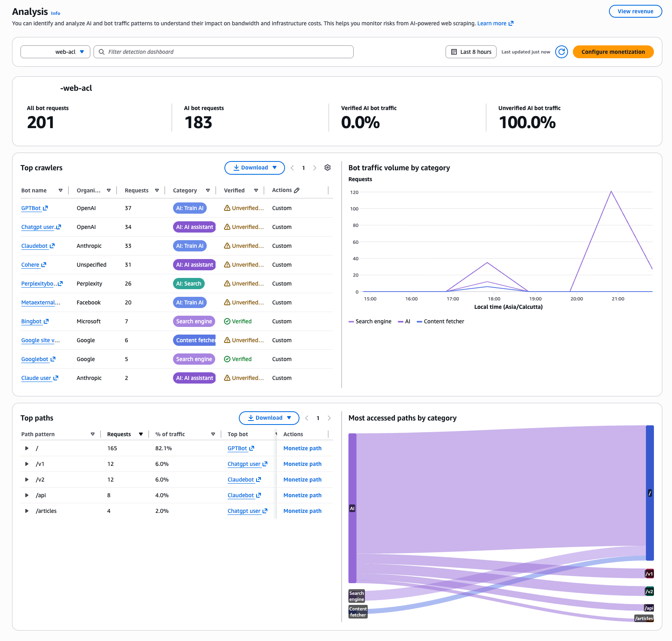
Task: Sort by Bot name column arrow
Action: (61, 190)
